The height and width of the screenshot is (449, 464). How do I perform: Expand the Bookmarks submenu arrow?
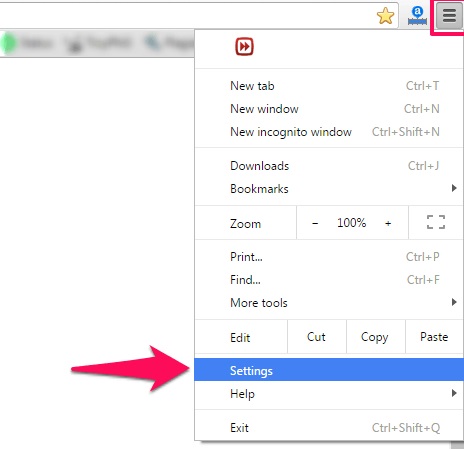454,188
